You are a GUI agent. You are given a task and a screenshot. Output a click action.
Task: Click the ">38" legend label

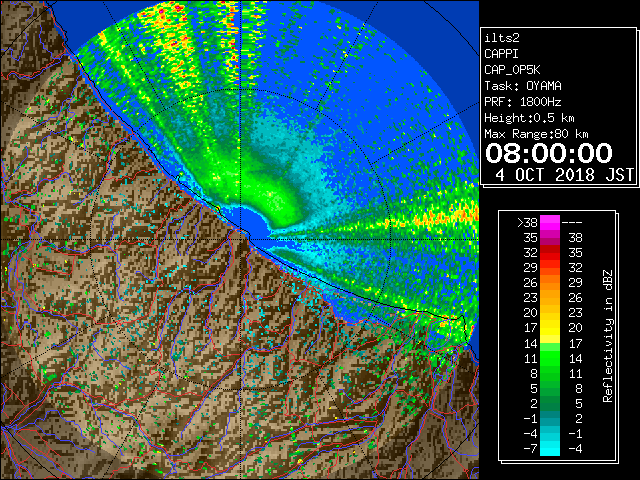point(527,223)
